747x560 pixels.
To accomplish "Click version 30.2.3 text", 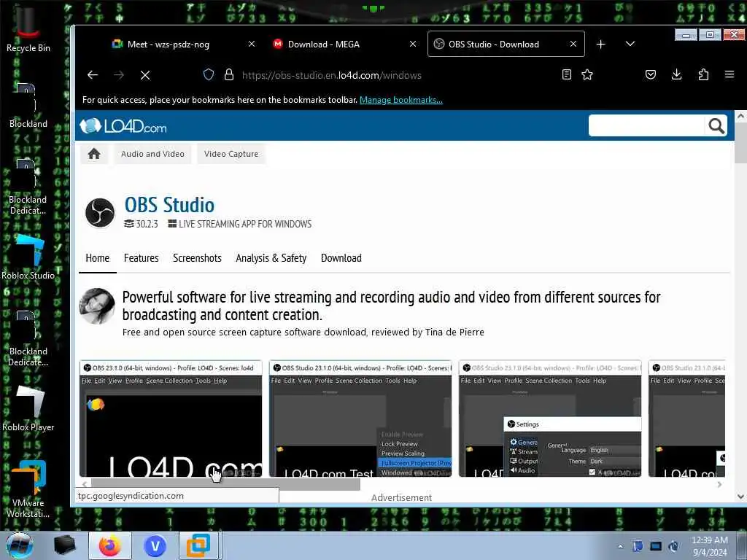I will (147, 224).
